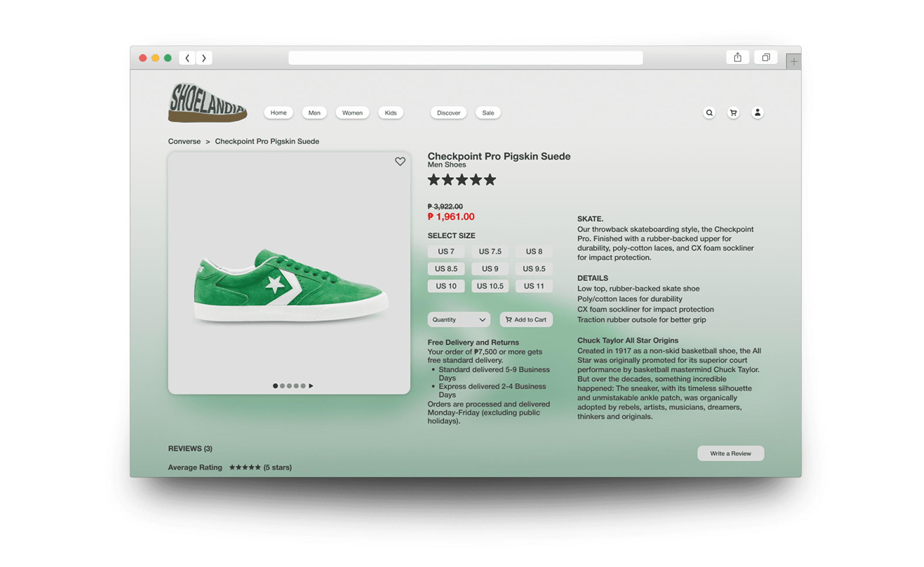Click the Add to Cart button
Screen dimensions: 924x567
point(526,320)
